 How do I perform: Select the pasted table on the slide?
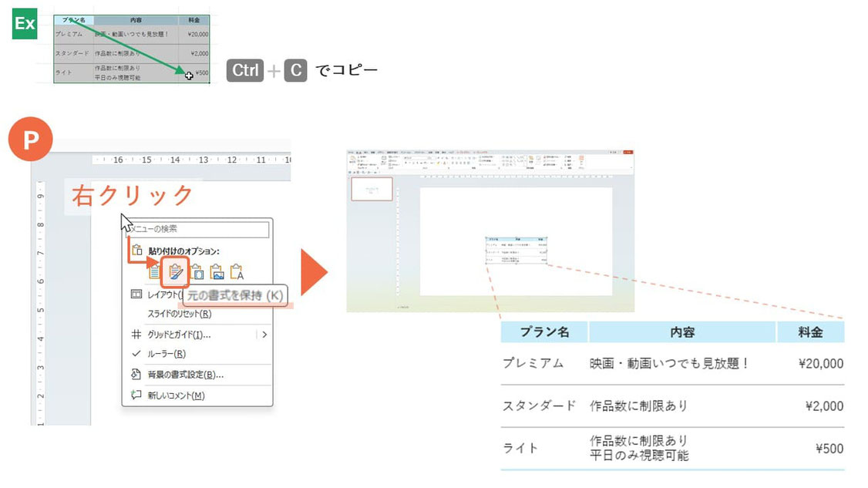(516, 250)
